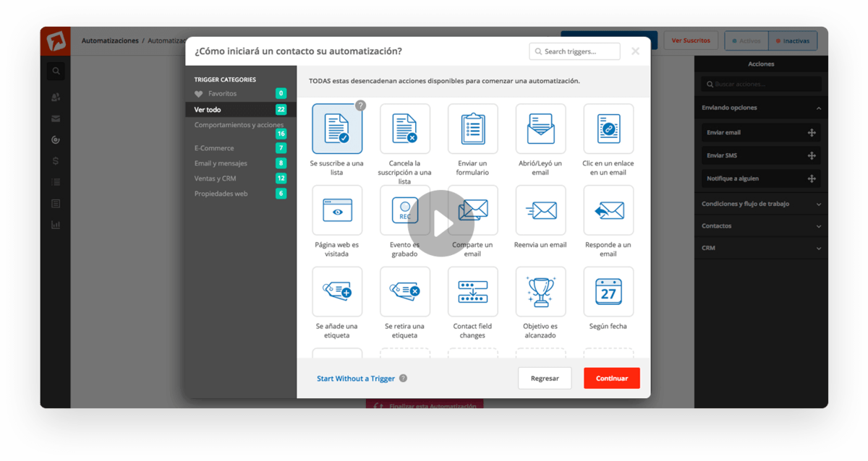Select the 'Objetivo es alcanzado' trophy trigger
868x461 pixels.
(x=540, y=292)
